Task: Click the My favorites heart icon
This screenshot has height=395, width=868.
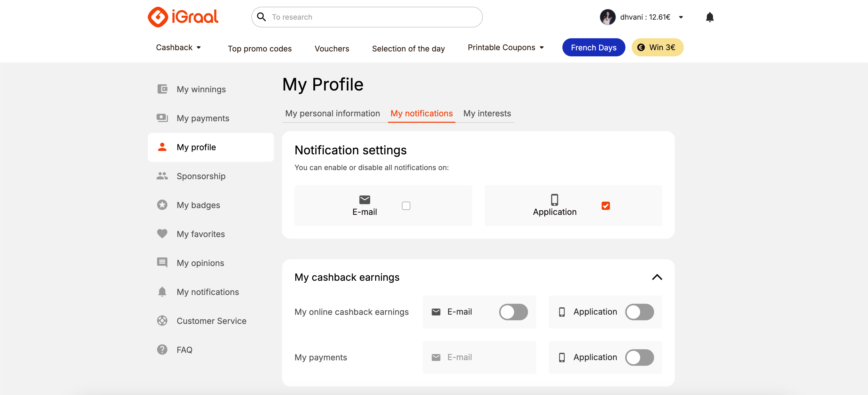Action: point(162,233)
